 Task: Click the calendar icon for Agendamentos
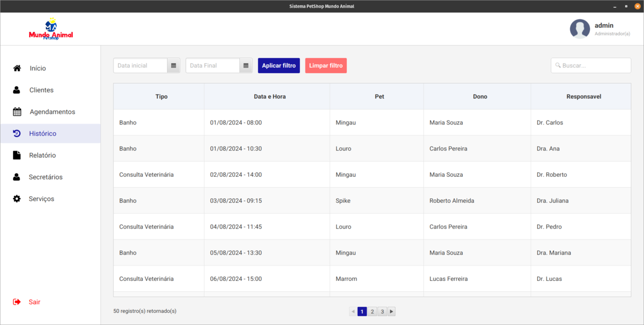pyautogui.click(x=17, y=112)
